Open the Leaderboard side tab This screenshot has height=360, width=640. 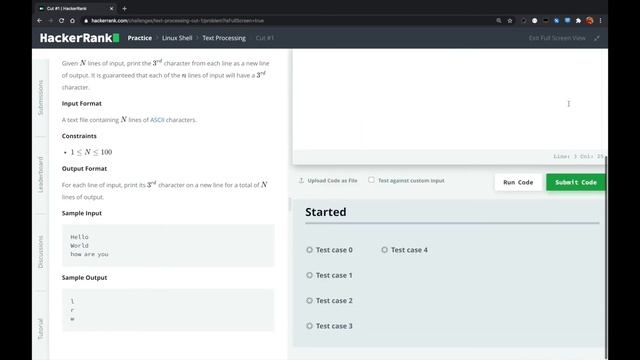pyautogui.click(x=40, y=174)
